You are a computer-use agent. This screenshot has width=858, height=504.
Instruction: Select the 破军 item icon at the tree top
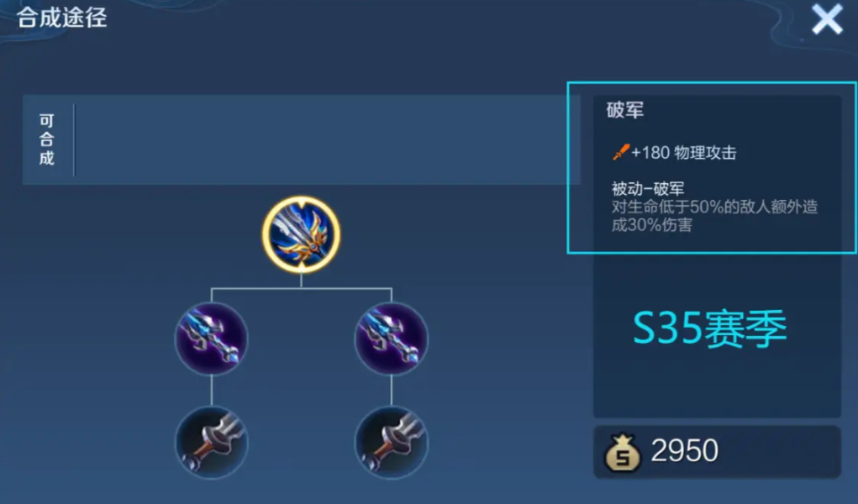click(301, 234)
